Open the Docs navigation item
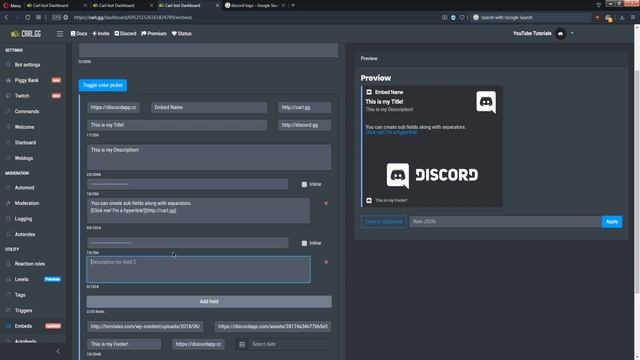640x360 pixels. [x=79, y=33]
